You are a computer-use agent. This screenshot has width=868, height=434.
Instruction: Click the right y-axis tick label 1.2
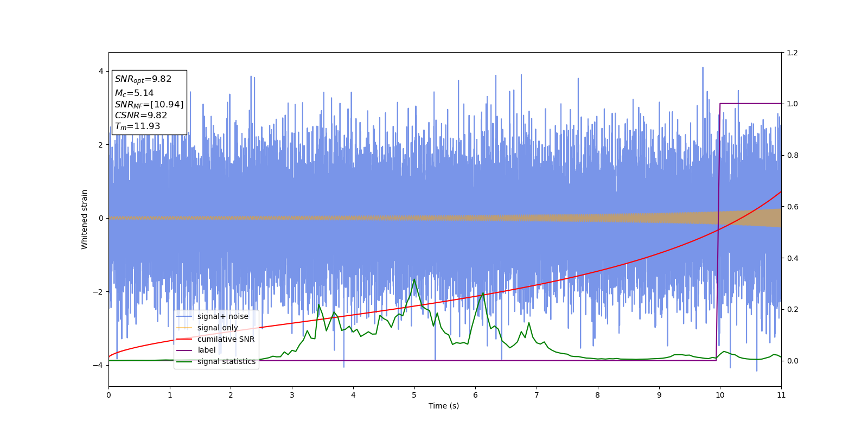click(793, 53)
